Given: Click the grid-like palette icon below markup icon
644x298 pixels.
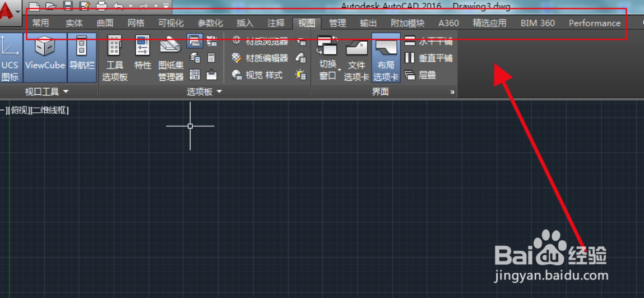Looking at the screenshot, I should pyautogui.click(x=194, y=75).
